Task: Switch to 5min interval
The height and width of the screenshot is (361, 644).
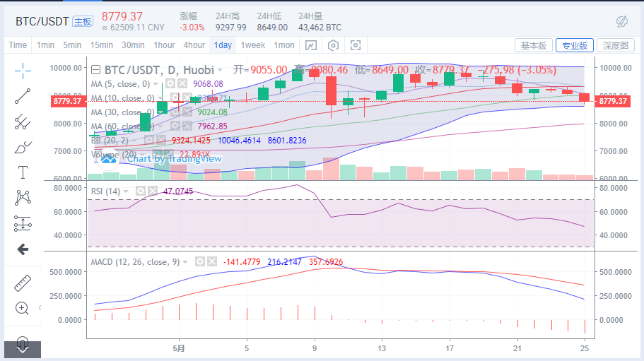Action: [72, 45]
